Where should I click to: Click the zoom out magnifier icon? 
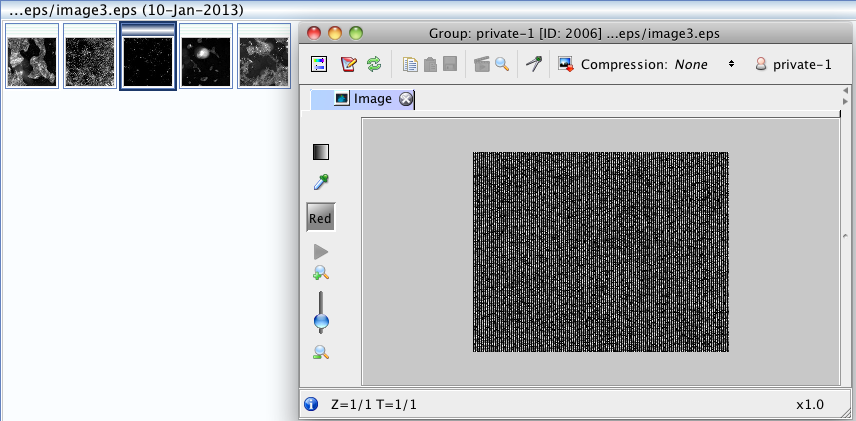321,353
